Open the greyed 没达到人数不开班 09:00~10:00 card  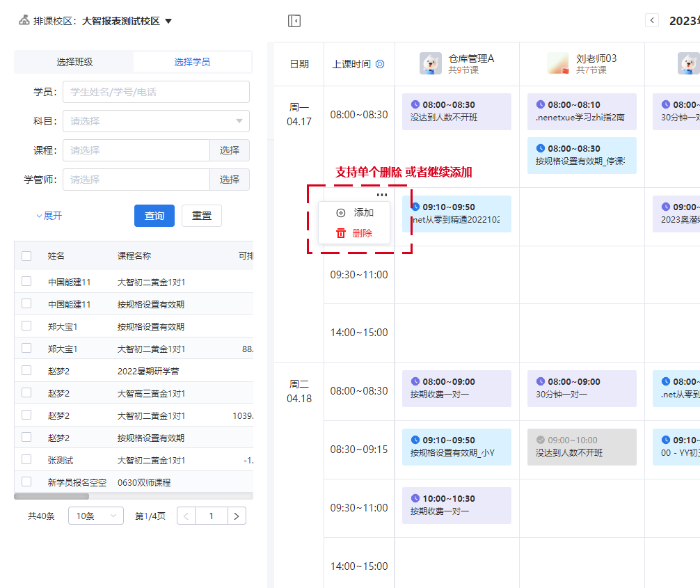[x=582, y=447]
